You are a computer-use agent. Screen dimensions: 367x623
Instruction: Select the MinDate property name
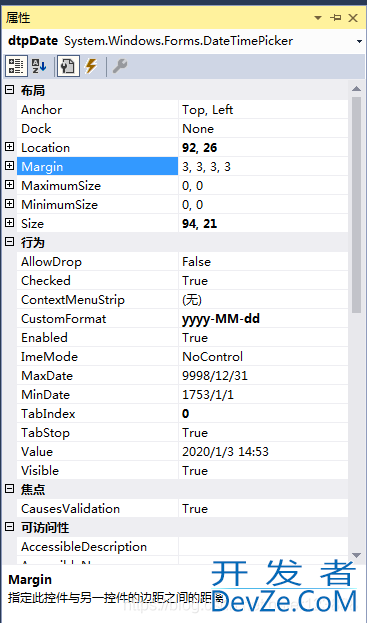(45, 395)
